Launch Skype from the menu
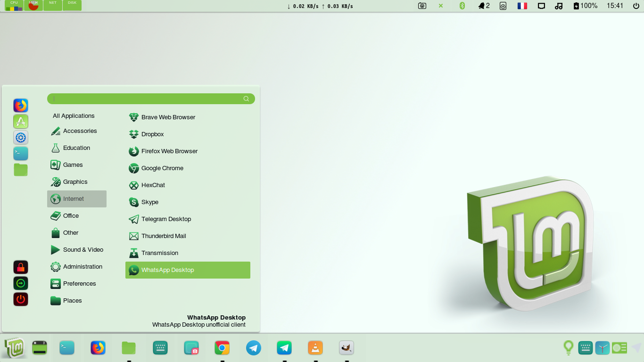The width and height of the screenshot is (644, 362). point(188,202)
